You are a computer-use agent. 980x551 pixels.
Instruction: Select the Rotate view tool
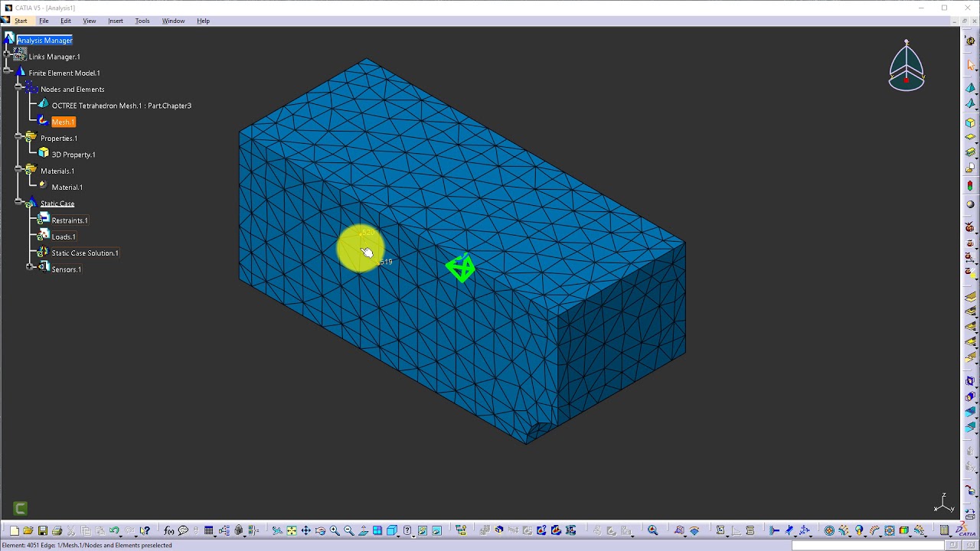click(x=320, y=530)
